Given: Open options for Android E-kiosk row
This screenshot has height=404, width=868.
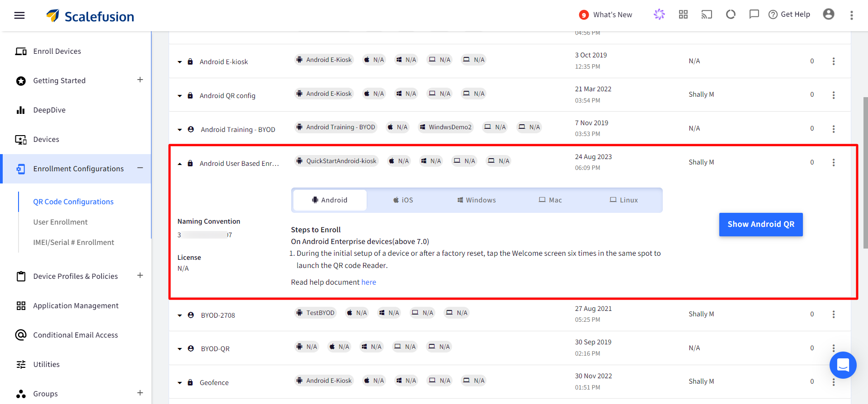Looking at the screenshot, I should tap(834, 61).
